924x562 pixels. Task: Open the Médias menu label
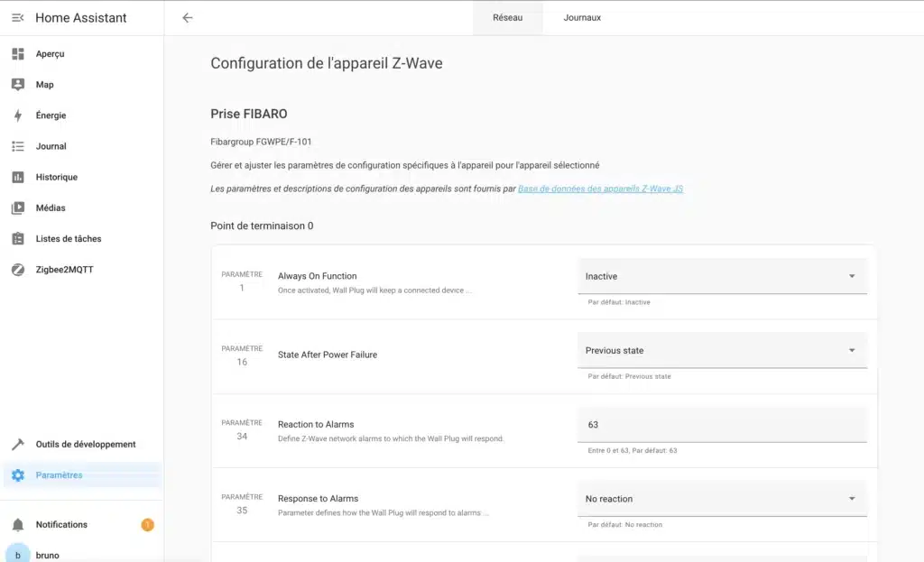pyautogui.click(x=51, y=207)
